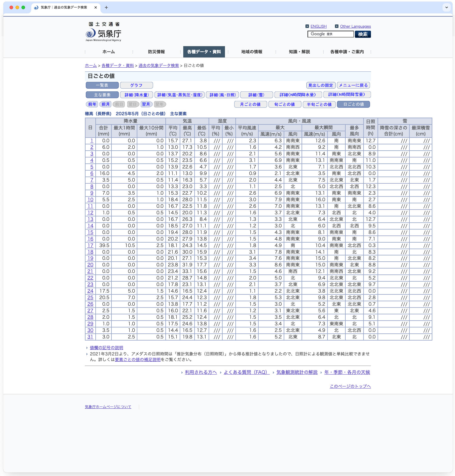Open the 値欄の記号の説明 link
The width and height of the screenshot is (455, 476).
[x=106, y=348]
